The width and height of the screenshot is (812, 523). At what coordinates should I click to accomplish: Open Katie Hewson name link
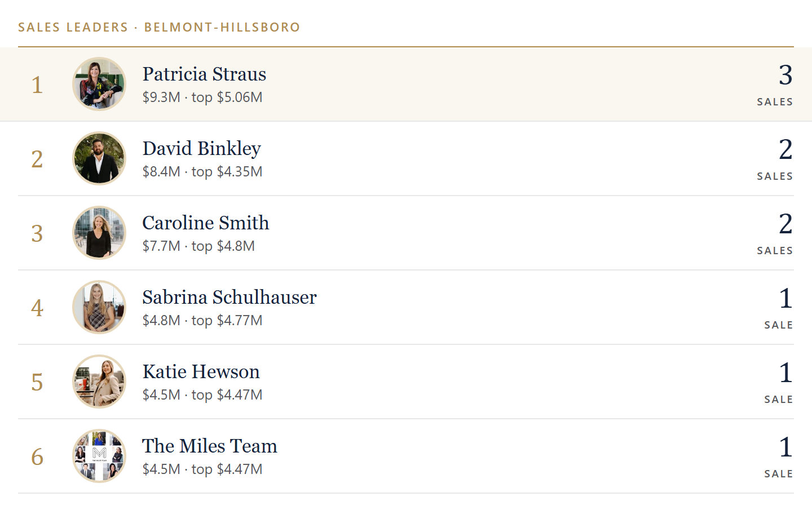(x=201, y=371)
